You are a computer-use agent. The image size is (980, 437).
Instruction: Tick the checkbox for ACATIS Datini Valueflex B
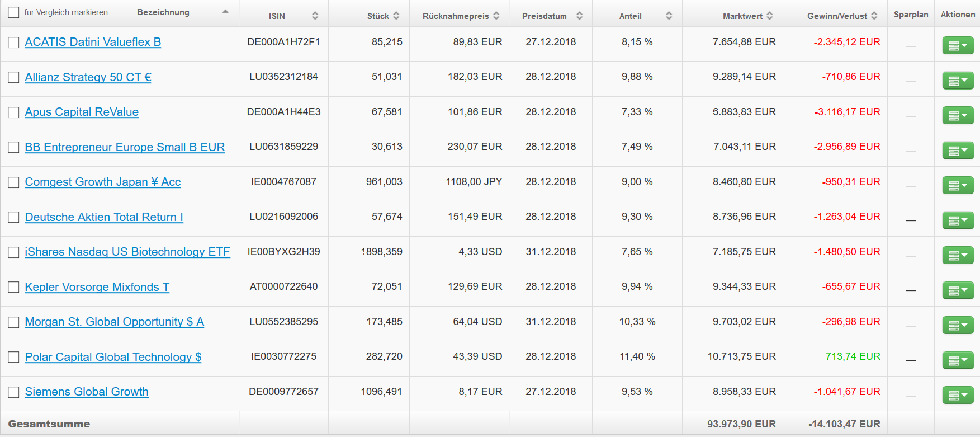click(13, 43)
